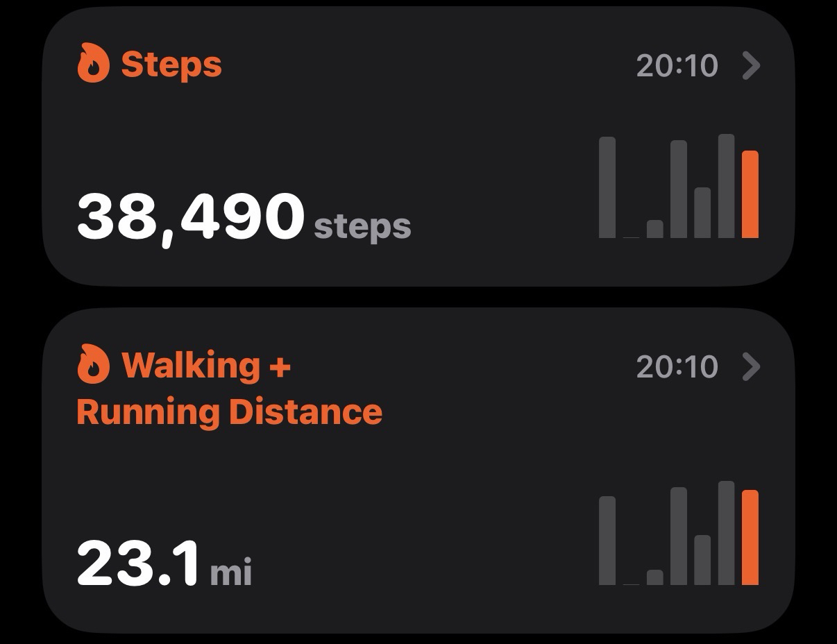The height and width of the screenshot is (644, 837).
Task: Expand Walking + Running Distance via chevron
Action: [751, 366]
